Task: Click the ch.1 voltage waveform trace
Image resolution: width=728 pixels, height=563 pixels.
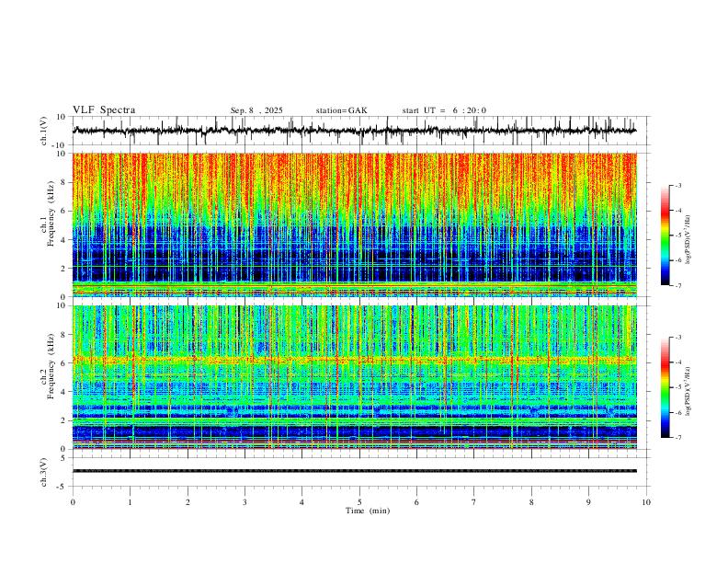Action: click(354, 131)
